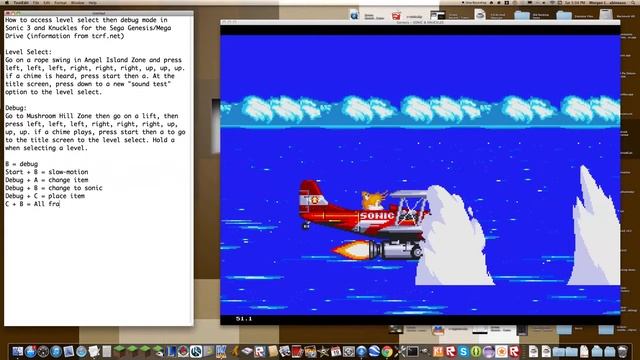640x360 pixels.
Task: Open Skype from the dock
Action: coord(463,351)
